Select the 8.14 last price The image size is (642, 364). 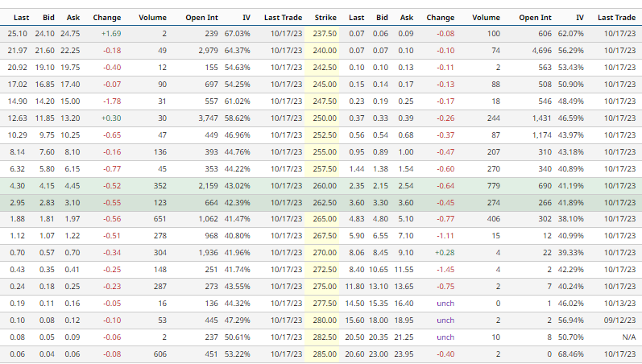tap(17, 152)
